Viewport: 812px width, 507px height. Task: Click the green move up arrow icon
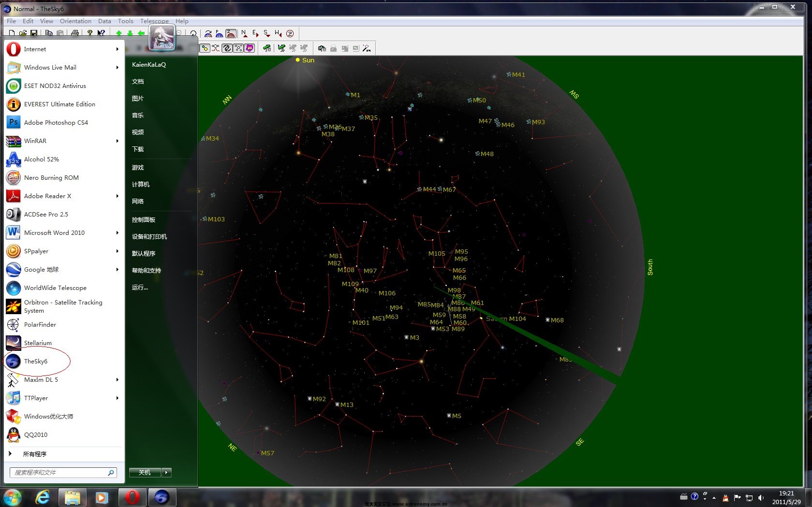pos(119,33)
